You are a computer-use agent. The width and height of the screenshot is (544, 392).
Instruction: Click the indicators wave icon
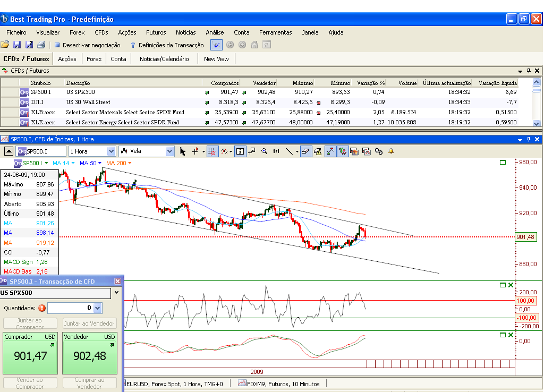(225, 151)
